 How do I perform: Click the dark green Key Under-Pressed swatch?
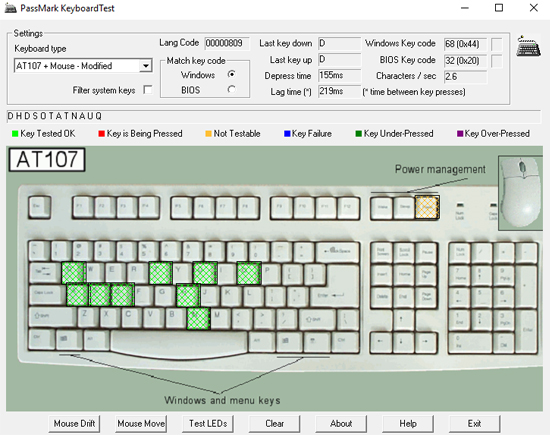358,134
